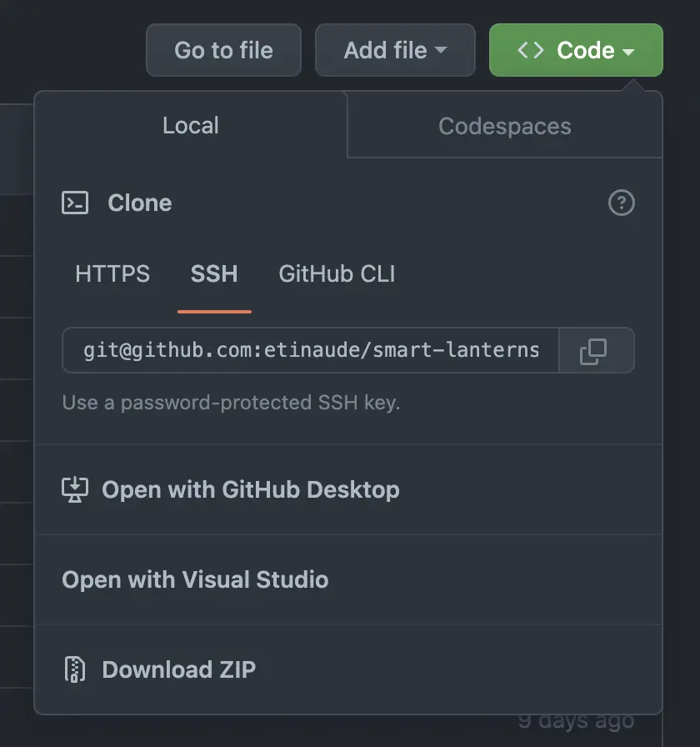
Task: Click the GitHub Desktop download icon
Action: [75, 489]
